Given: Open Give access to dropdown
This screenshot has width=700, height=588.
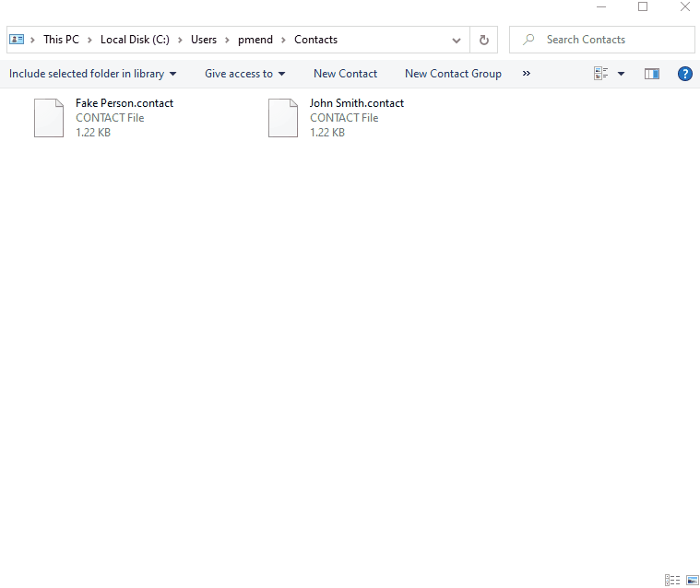Looking at the screenshot, I should pyautogui.click(x=244, y=74).
